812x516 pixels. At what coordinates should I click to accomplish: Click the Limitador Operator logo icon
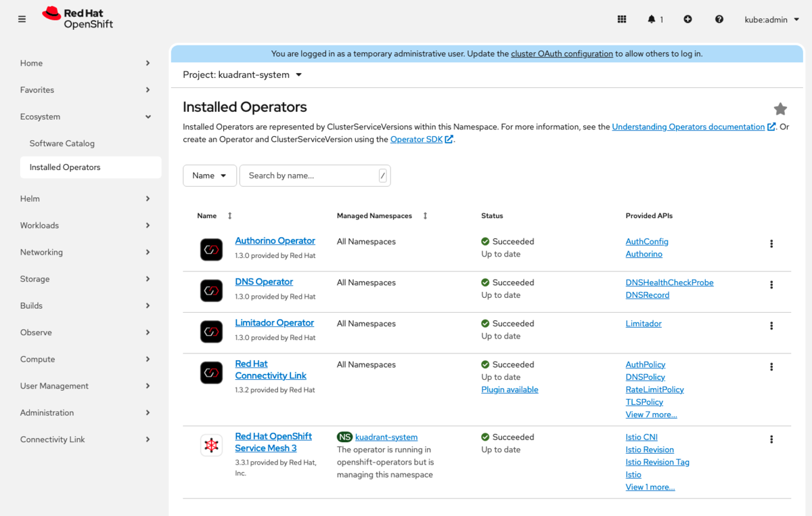coord(211,332)
